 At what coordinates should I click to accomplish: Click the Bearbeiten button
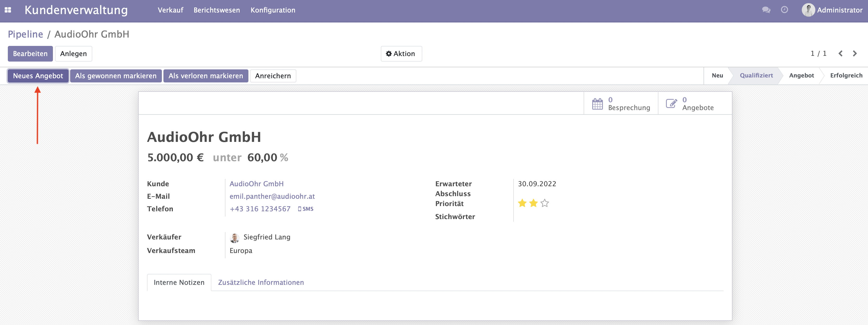[x=30, y=54]
